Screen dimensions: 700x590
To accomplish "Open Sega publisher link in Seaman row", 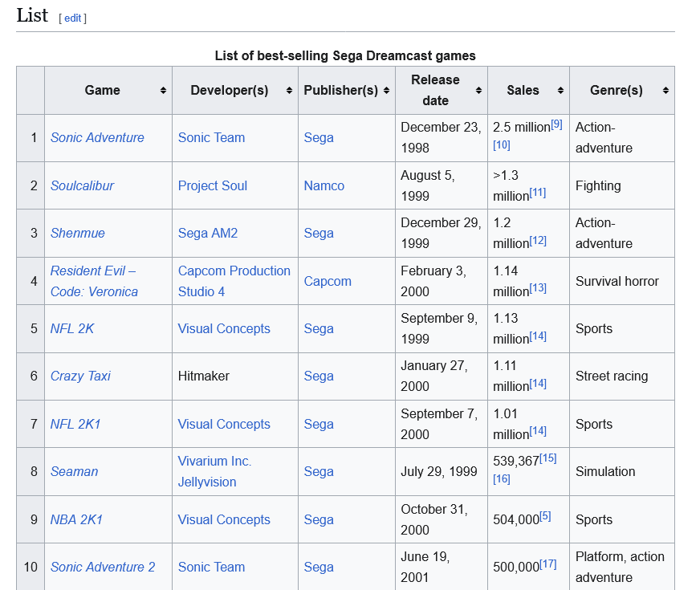I will [x=319, y=471].
